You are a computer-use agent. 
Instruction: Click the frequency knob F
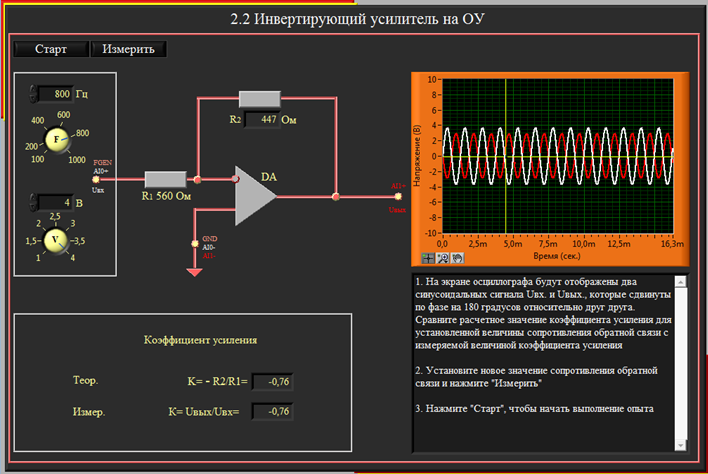tap(57, 139)
